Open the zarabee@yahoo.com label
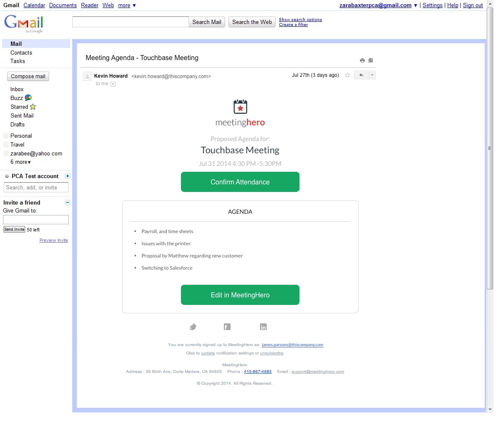 (x=36, y=154)
